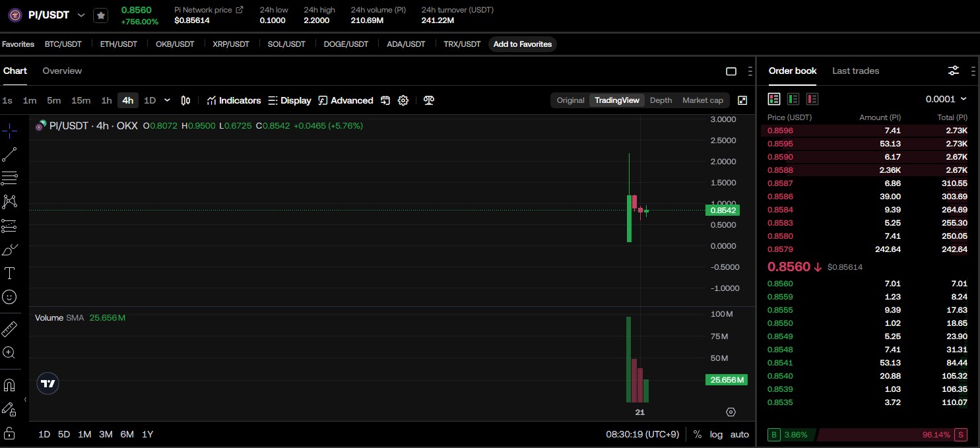The image size is (980, 448).
Task: Open the 0.0001 price precision dropdown
Action: tap(946, 99)
